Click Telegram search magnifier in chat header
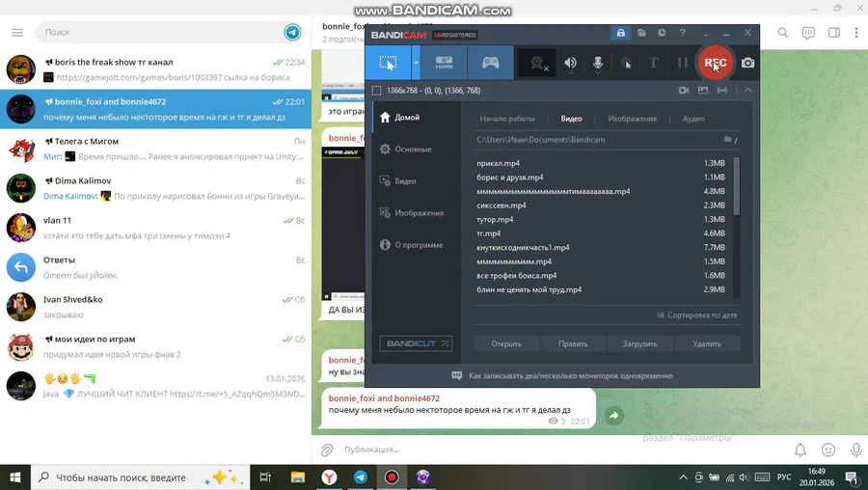868x490 pixels. [783, 33]
